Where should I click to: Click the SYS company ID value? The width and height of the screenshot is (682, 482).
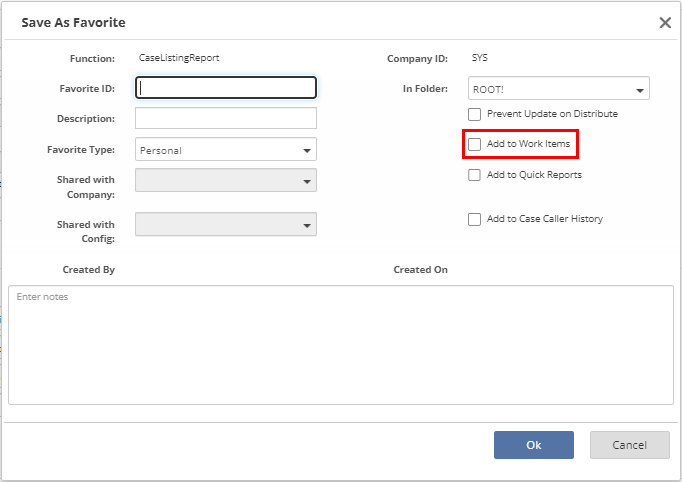point(479,58)
